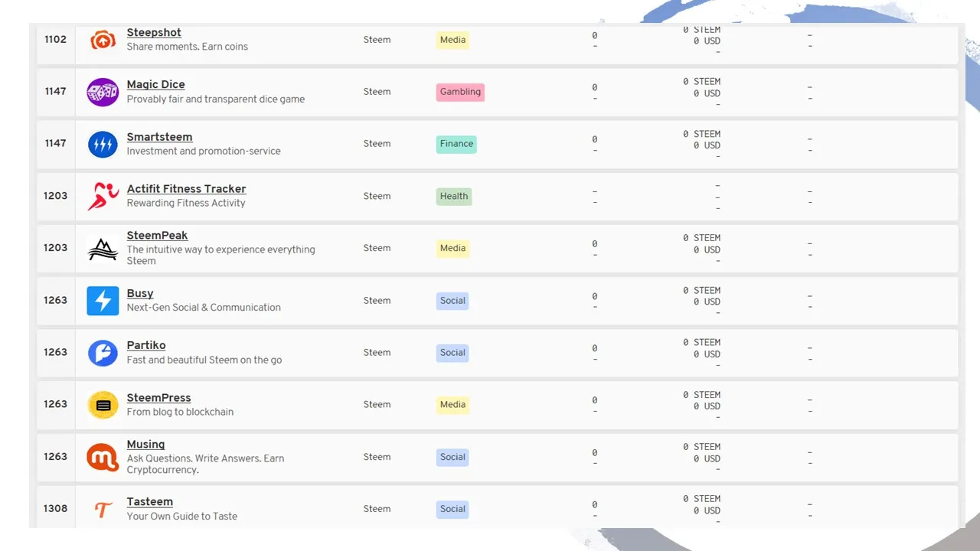Open the SteemPress app link

158,398
